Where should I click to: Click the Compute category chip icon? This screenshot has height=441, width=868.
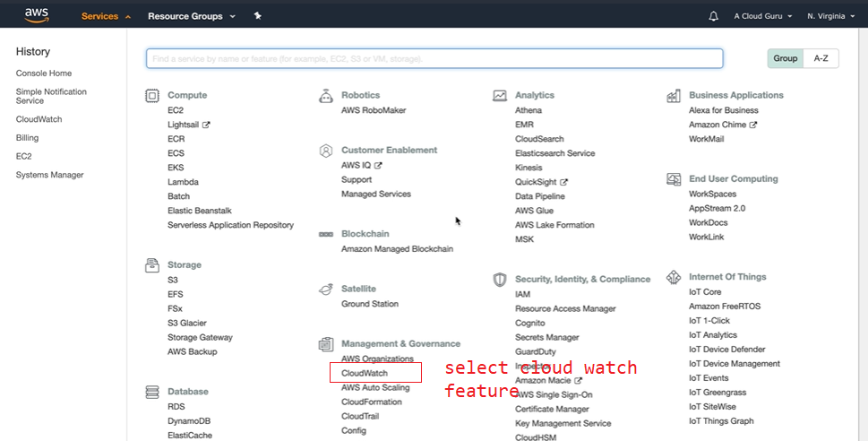click(x=152, y=95)
